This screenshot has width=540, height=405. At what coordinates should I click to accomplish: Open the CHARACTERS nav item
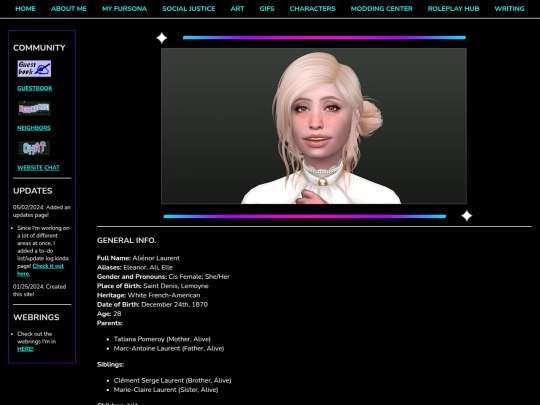pyautogui.click(x=312, y=9)
